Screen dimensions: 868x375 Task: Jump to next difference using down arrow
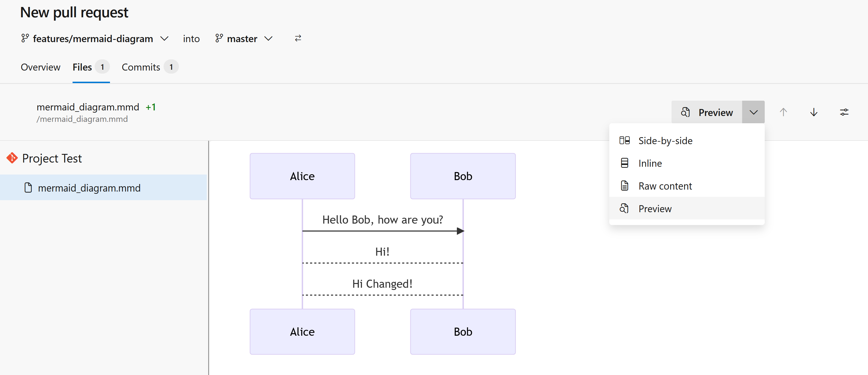(814, 112)
